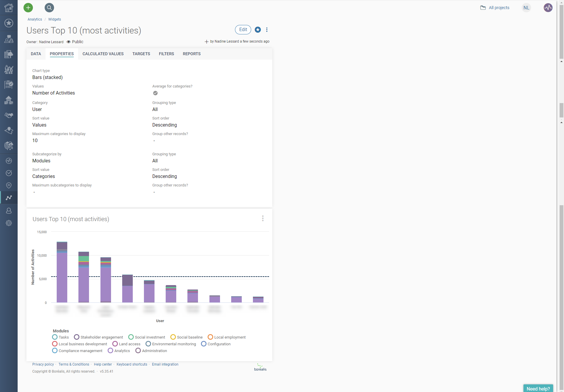Open the clipboard Tasks module icon
This screenshot has width=564, height=392.
(x=9, y=85)
